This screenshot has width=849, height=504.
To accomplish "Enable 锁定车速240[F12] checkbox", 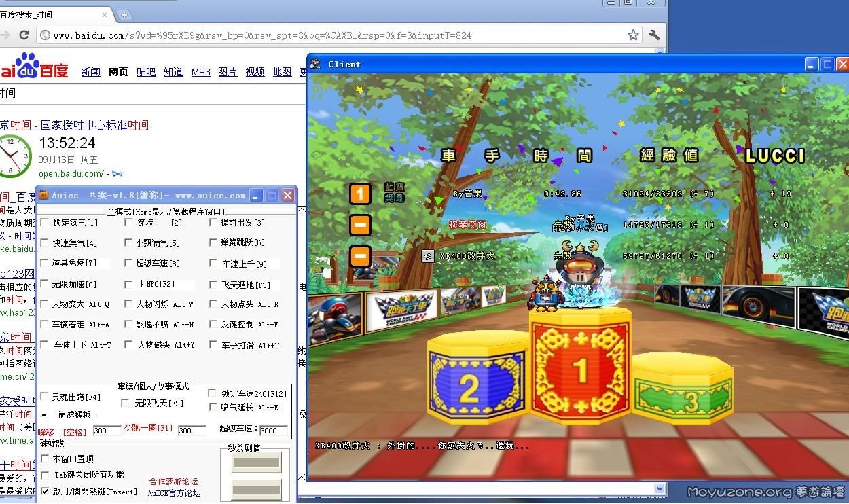I will click(x=213, y=393).
